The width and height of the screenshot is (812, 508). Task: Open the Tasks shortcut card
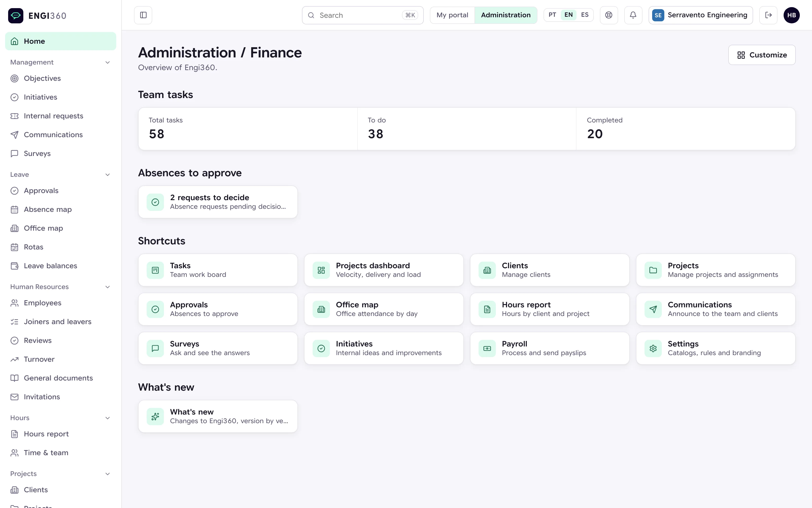(218, 270)
